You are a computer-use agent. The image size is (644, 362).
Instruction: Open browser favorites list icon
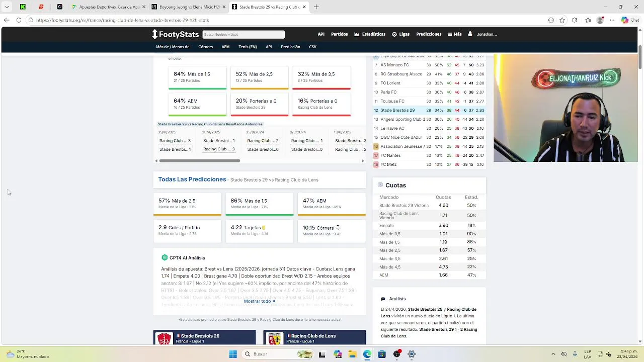588,20
